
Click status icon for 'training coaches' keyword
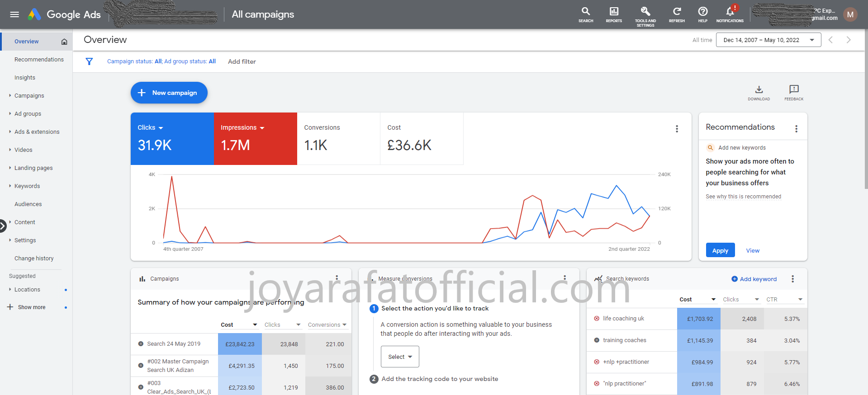(597, 340)
